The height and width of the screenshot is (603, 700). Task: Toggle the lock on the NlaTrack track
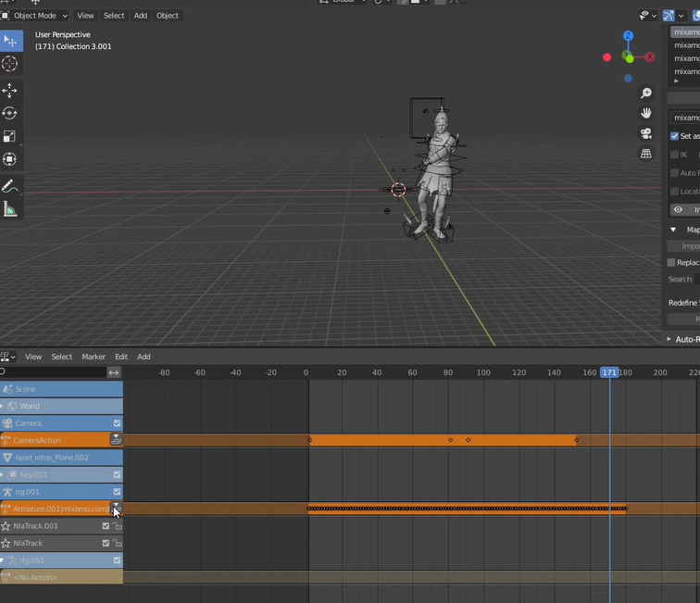tap(118, 544)
